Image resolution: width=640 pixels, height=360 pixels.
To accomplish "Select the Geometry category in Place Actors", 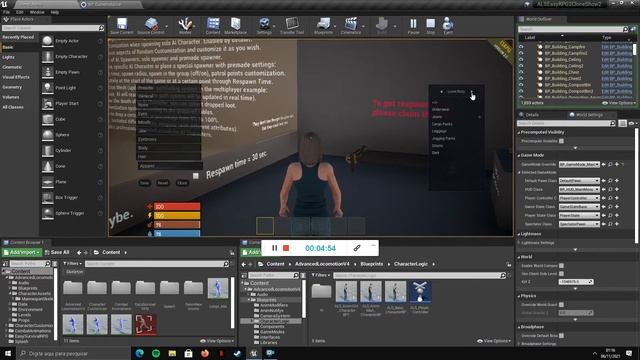I will pyautogui.click(x=12, y=87).
